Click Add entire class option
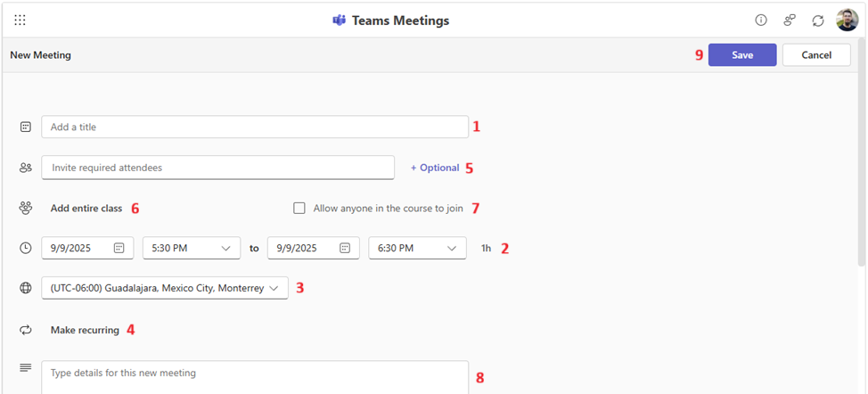This screenshot has height=394, width=868. pyautogui.click(x=86, y=209)
